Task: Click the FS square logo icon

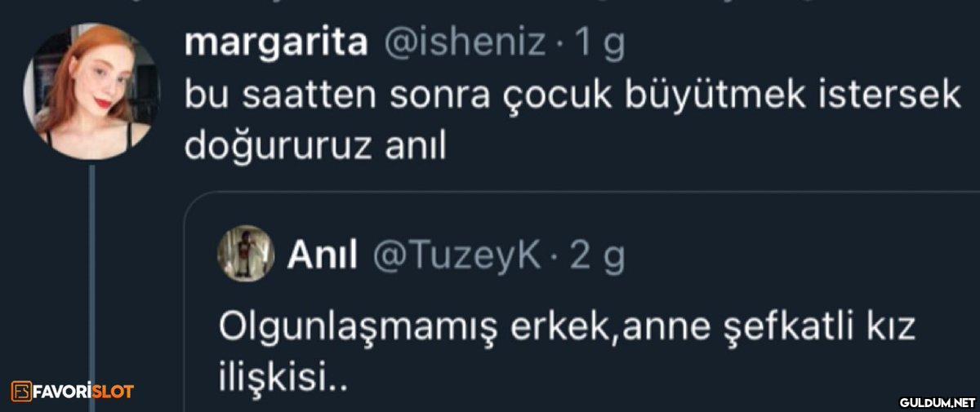Action: [21, 391]
